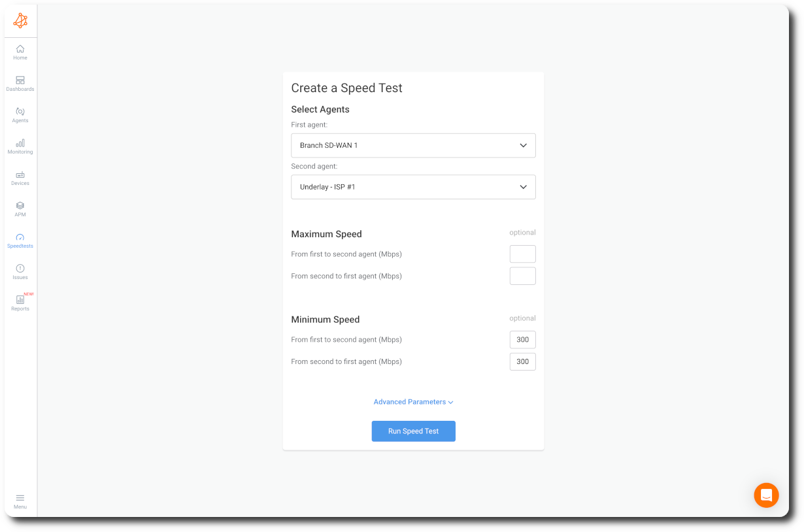Image resolution: width=804 pixels, height=532 pixels.
Task: Click the Create a Speed Test heading
Action: coord(346,88)
